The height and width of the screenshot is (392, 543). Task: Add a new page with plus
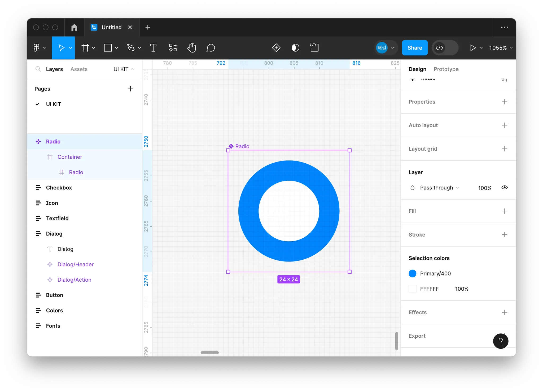(130, 89)
